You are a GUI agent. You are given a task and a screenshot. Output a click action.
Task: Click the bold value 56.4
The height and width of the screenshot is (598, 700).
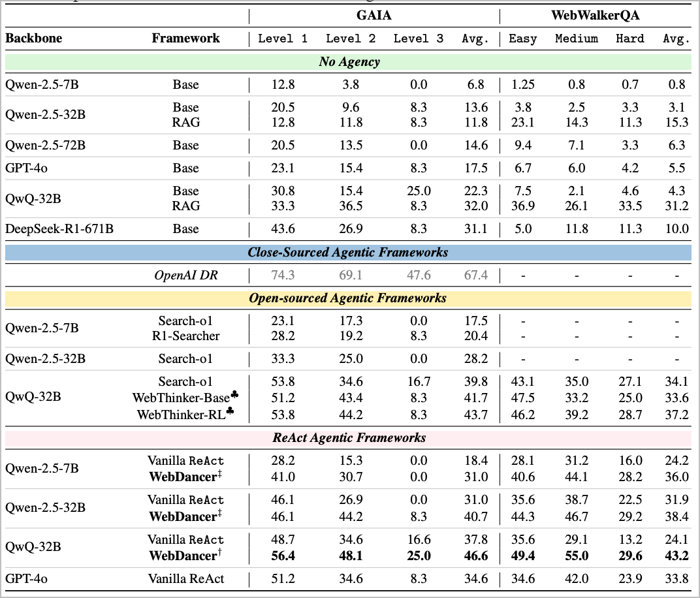pos(283,556)
